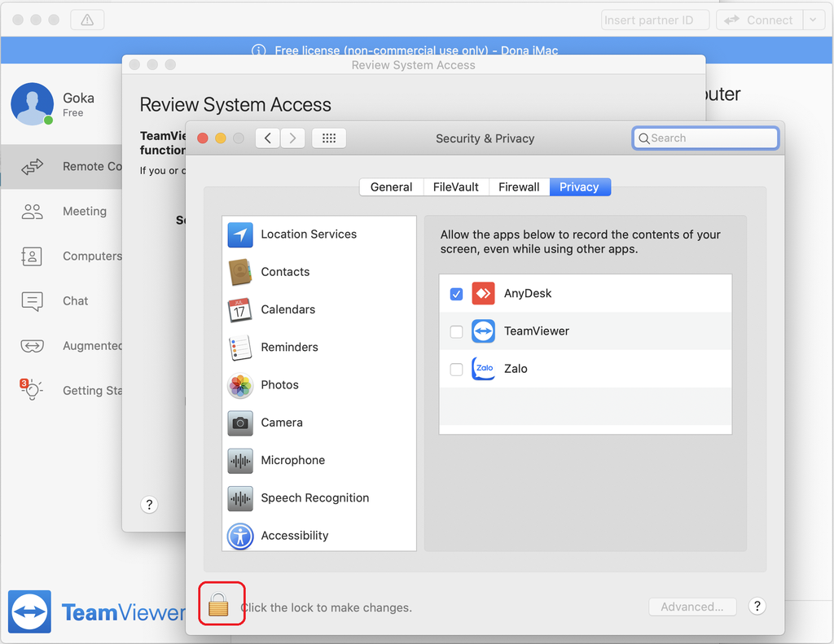Screen dimensions: 834x644
Task: Click the Speech Recognition waveform icon
Action: pyautogui.click(x=240, y=498)
